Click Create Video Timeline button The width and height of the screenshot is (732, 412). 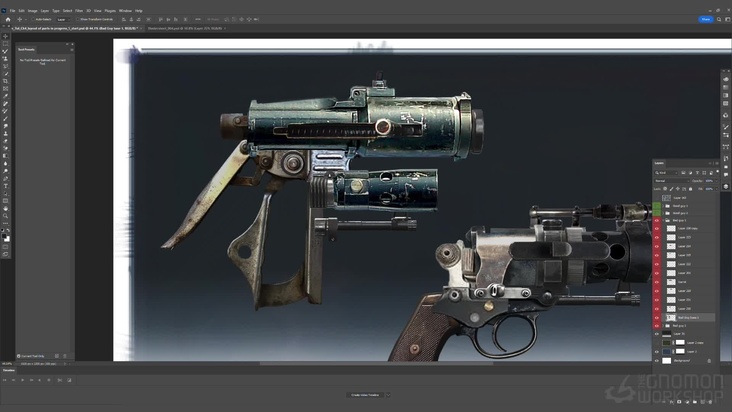[x=365, y=395]
